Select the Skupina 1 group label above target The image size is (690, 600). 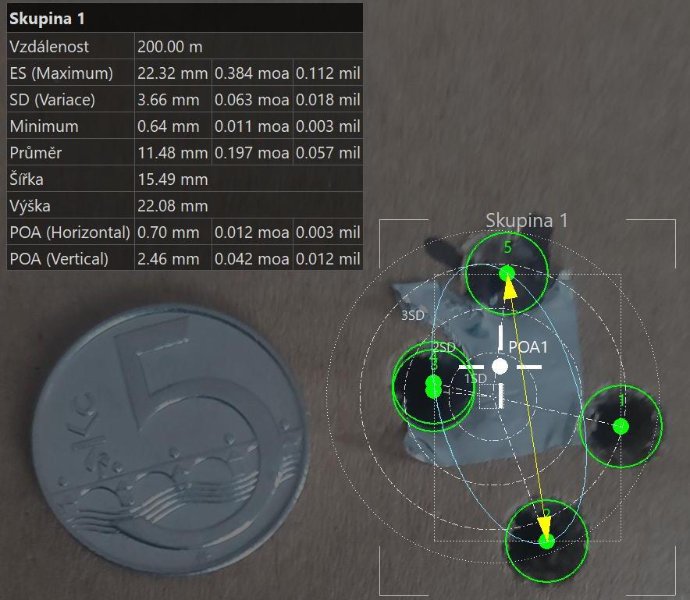[526, 220]
